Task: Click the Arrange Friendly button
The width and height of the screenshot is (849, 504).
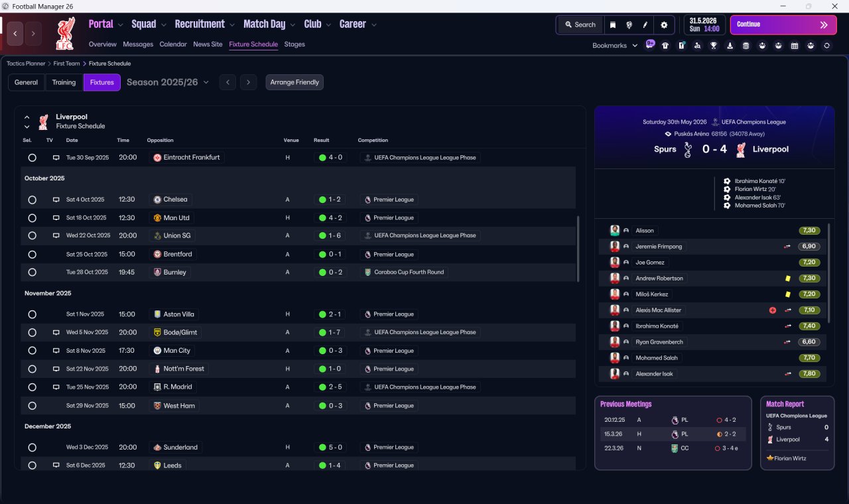Action: click(x=294, y=82)
